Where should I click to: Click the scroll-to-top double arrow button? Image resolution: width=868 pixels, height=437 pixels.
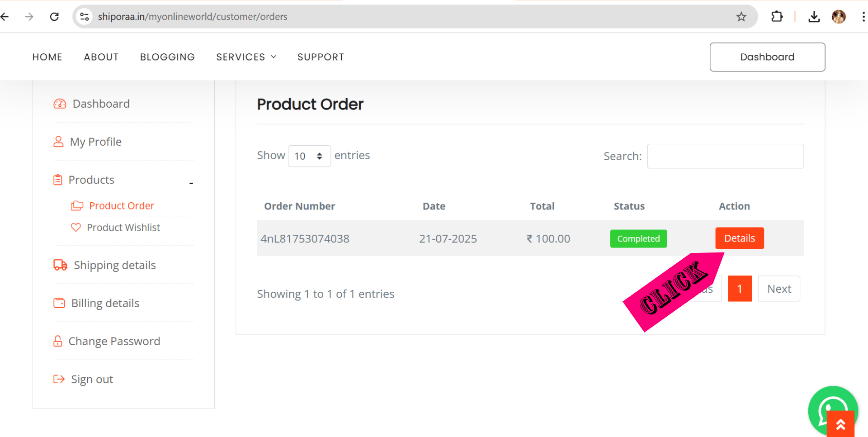(x=840, y=424)
